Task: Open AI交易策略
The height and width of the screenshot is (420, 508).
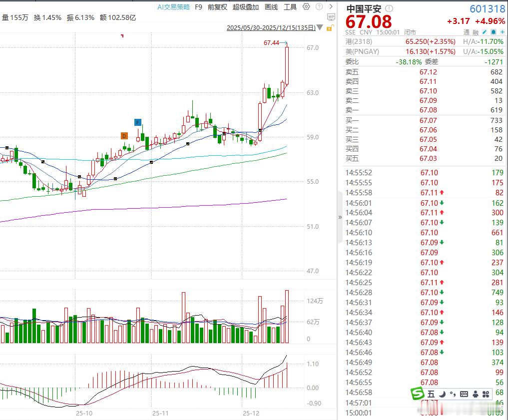Action: click(x=173, y=7)
